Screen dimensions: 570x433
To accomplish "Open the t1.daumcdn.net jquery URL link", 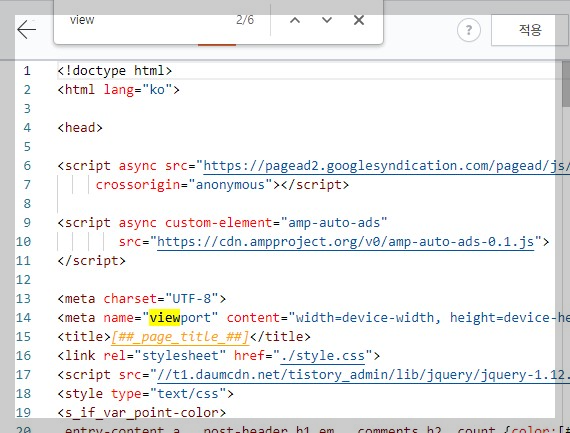I will [363, 374].
